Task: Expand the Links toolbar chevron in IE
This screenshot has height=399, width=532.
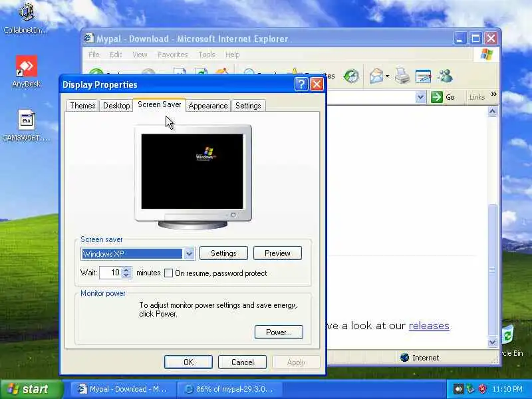Action: [493, 94]
